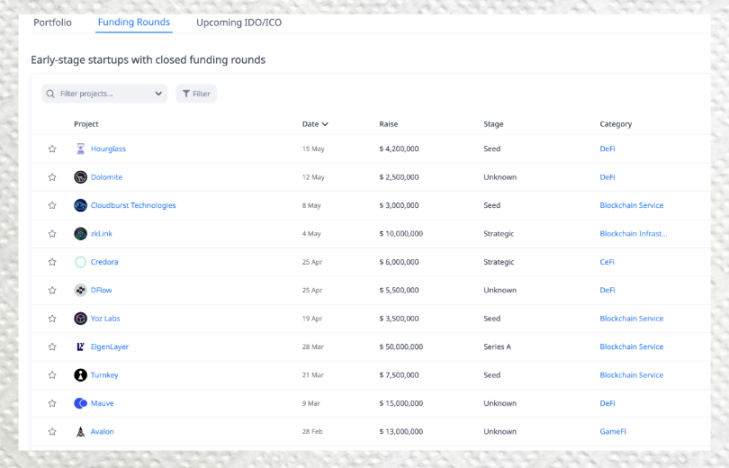Click the Stage column header
This screenshot has height=468, width=729.
(493, 124)
